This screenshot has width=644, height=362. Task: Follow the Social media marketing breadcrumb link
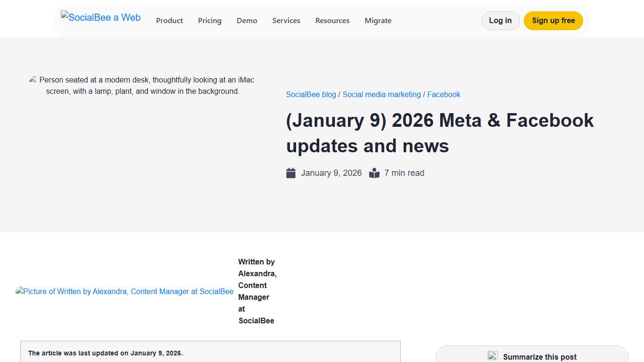381,94
